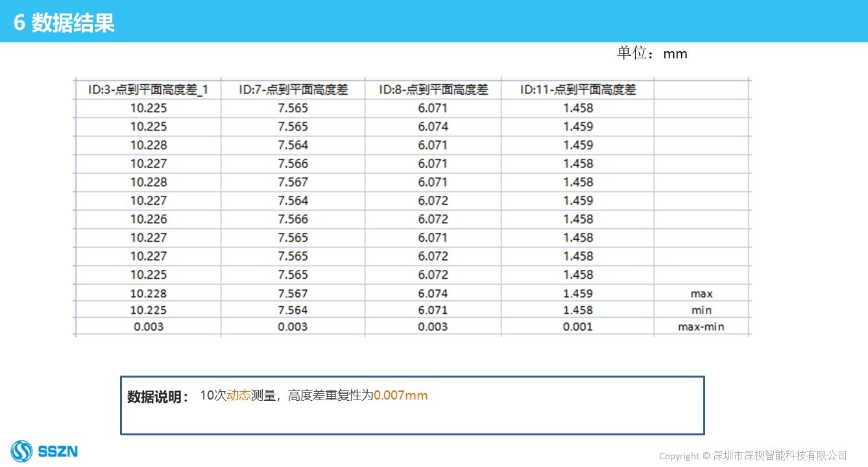Select 7.566 in the row with 6.071
The image size is (868, 467).
click(293, 164)
